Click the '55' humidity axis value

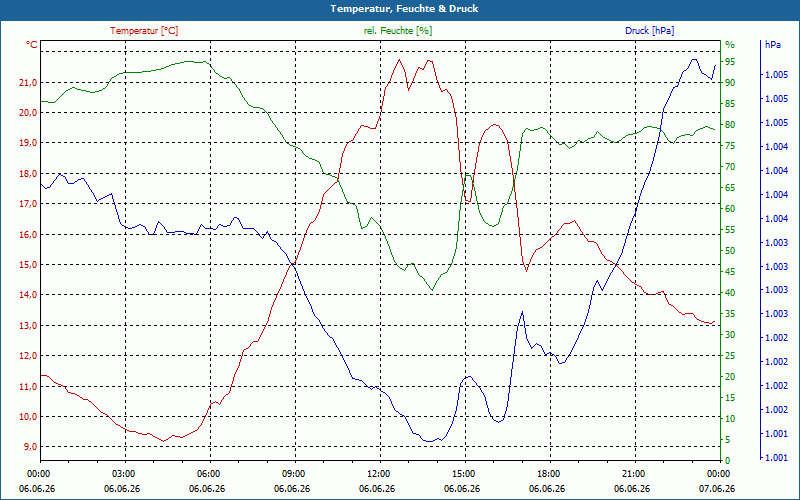coord(730,230)
